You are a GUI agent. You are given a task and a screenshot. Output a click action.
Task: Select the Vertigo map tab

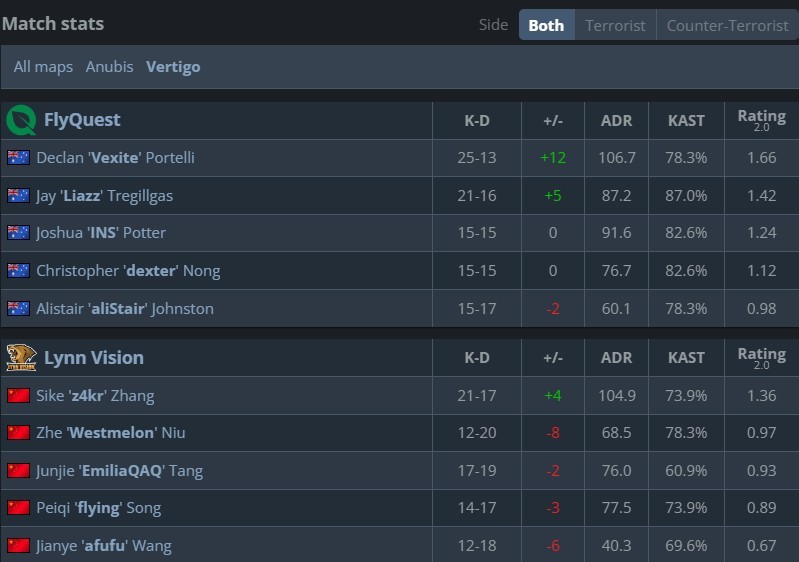pyautogui.click(x=173, y=67)
